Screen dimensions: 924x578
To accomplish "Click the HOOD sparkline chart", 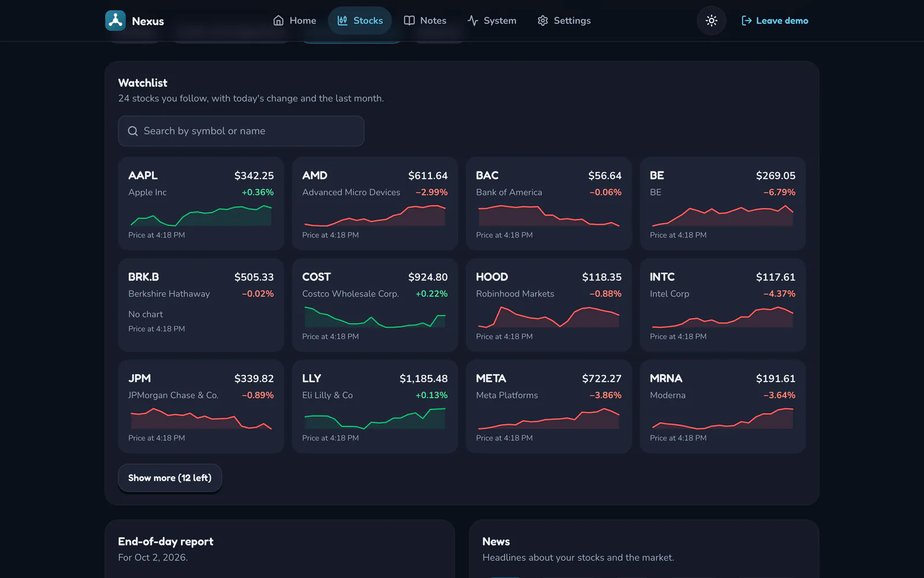I will [548, 316].
